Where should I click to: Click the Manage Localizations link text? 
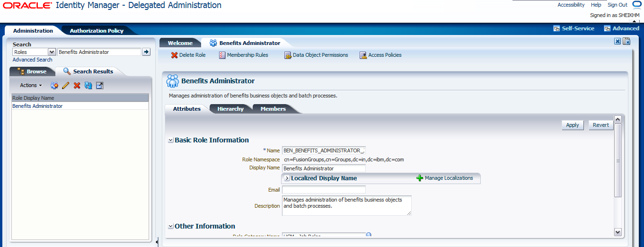point(449,178)
